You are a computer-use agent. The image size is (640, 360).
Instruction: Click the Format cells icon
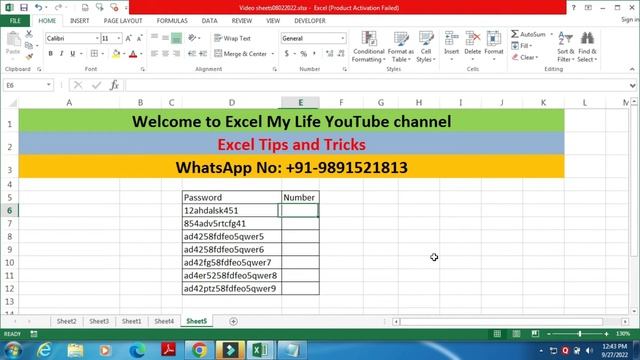tap(493, 38)
